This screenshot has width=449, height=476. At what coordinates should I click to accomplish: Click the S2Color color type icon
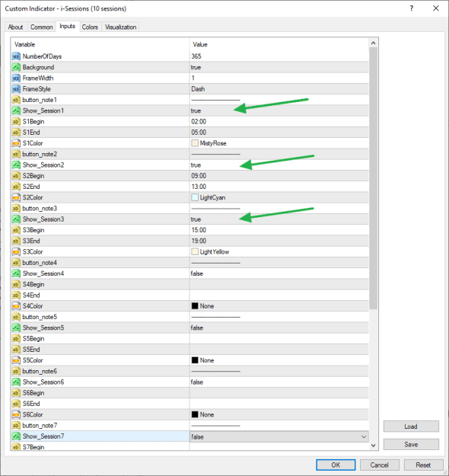[16, 197]
